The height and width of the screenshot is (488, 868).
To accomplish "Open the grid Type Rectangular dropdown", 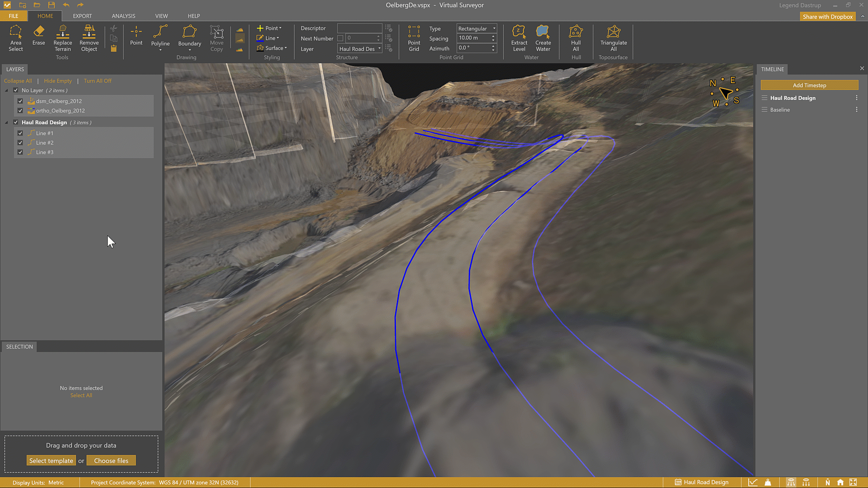I will 476,28.
